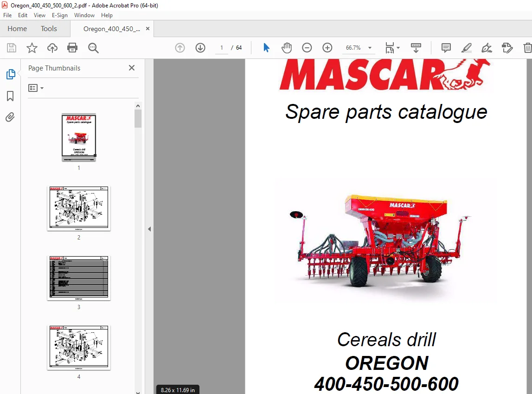The width and height of the screenshot is (532, 394).
Task: Click the read mode keyboard icon
Action: tap(416, 48)
